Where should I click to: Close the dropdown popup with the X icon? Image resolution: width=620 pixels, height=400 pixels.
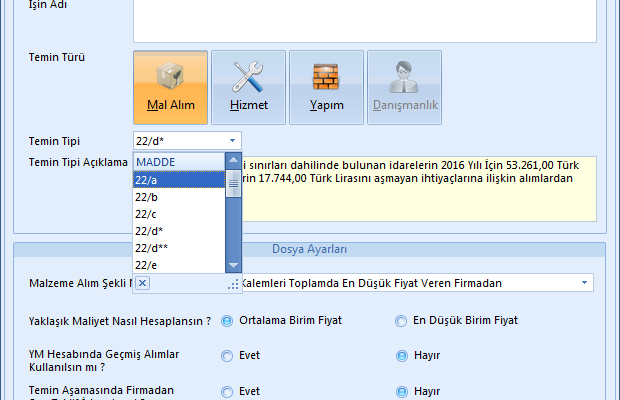pos(143,284)
